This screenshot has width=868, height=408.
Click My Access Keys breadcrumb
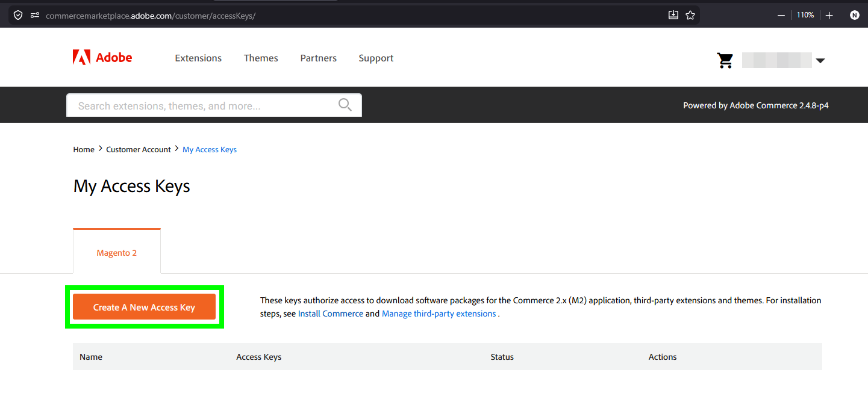(x=210, y=149)
